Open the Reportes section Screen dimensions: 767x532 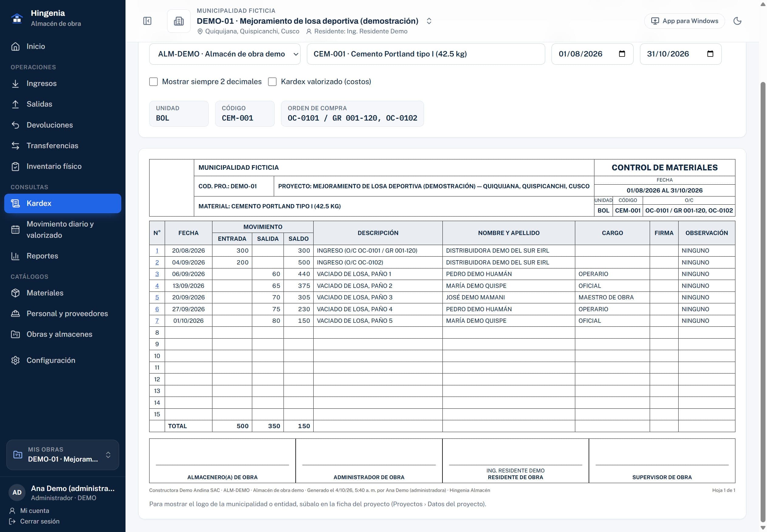pos(63,256)
